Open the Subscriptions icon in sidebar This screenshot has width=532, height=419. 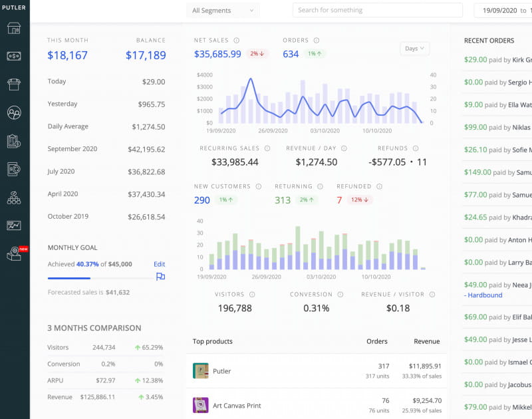(x=14, y=169)
